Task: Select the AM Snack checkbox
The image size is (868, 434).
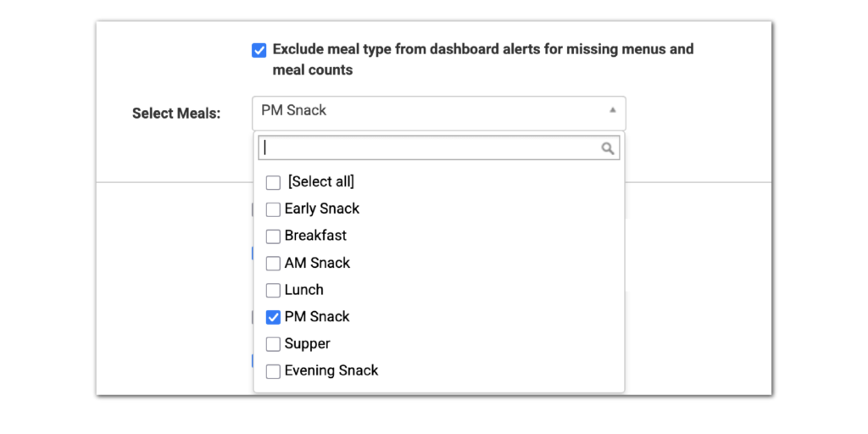Action: [x=273, y=264]
